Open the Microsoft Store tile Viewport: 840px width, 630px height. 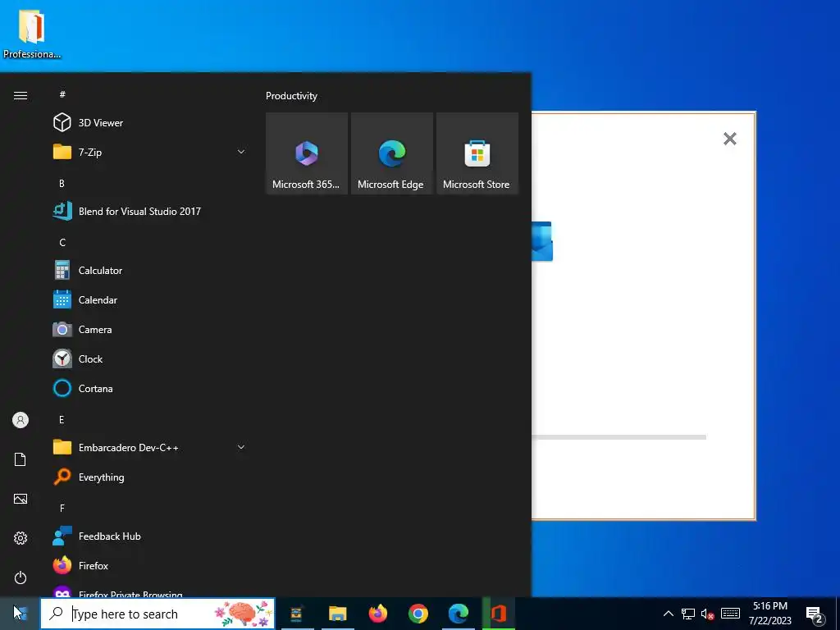pos(477,153)
